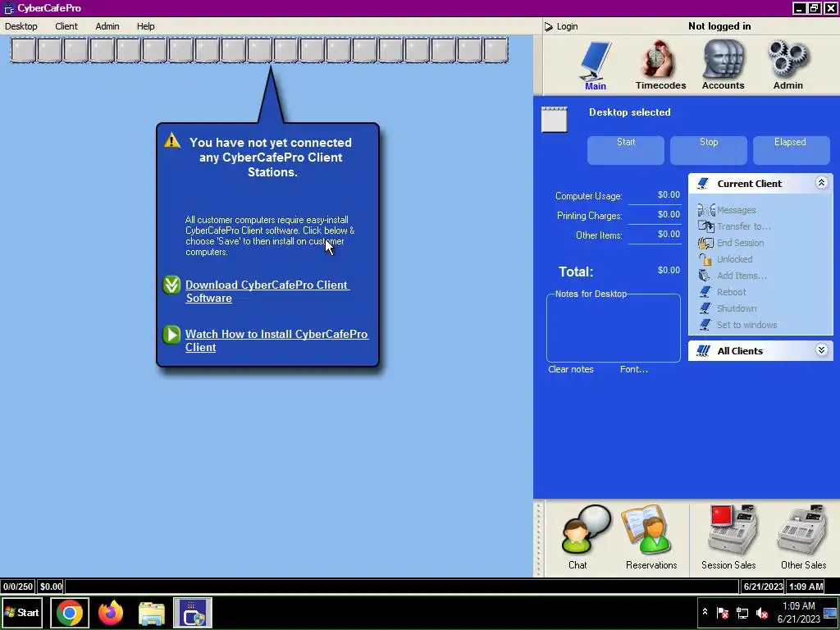Viewport: 840px width, 630px height.
Task: Open the Admin menu
Action: coord(107,26)
